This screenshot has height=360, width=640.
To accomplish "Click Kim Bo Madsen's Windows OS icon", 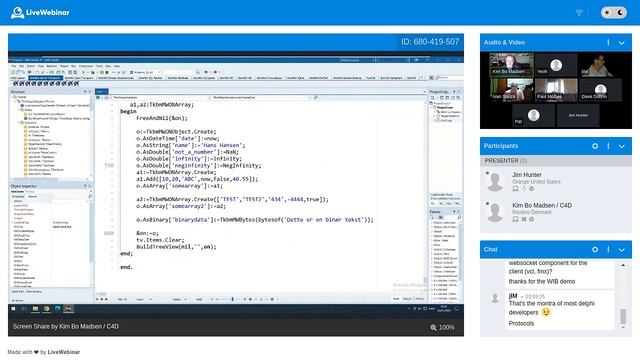I will pos(524,219).
